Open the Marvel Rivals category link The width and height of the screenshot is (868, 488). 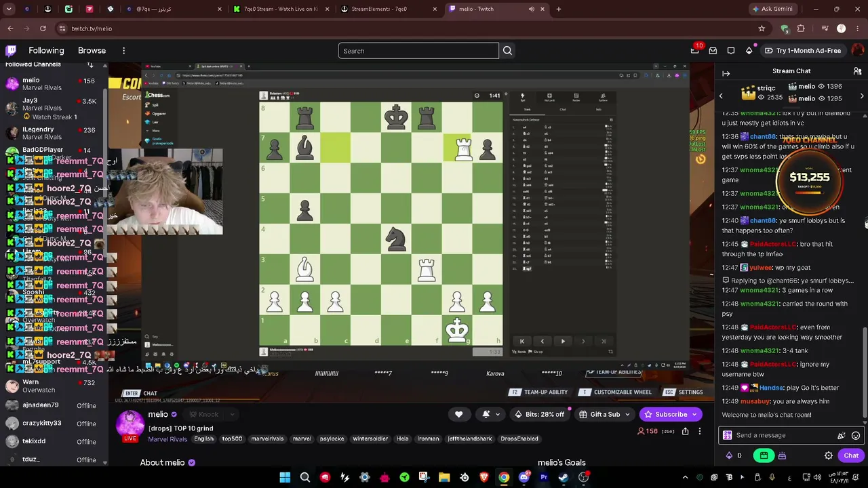167,439
